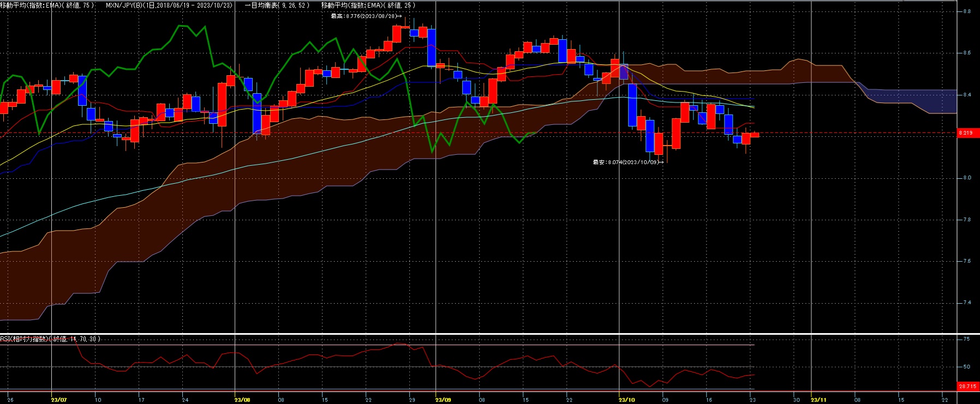
Task: Click the 17 date label on time axis
Action: point(141,400)
